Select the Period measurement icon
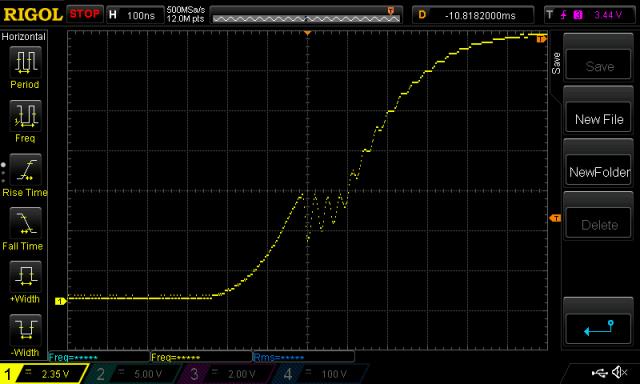This screenshot has width=640, height=384. (x=25, y=62)
